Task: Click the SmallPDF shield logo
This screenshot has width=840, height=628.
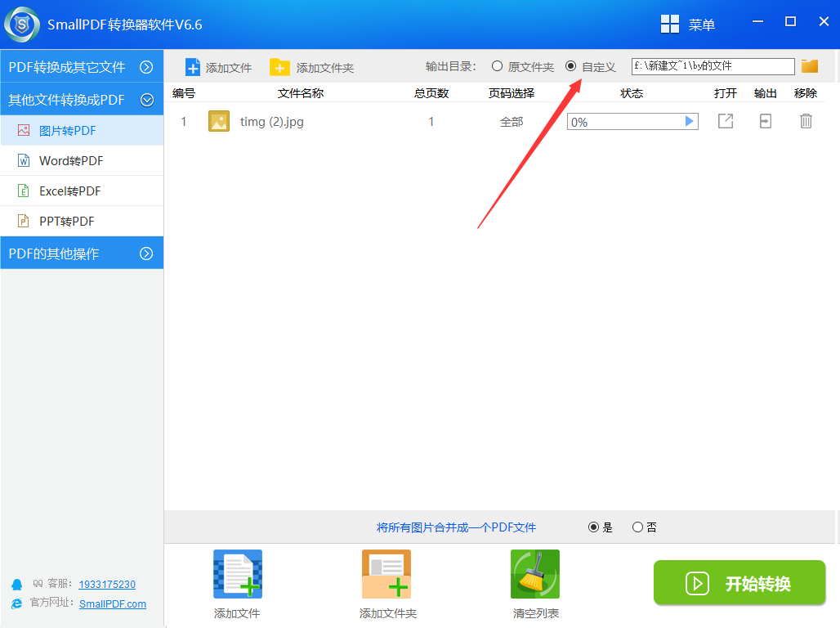Action: pyautogui.click(x=22, y=25)
